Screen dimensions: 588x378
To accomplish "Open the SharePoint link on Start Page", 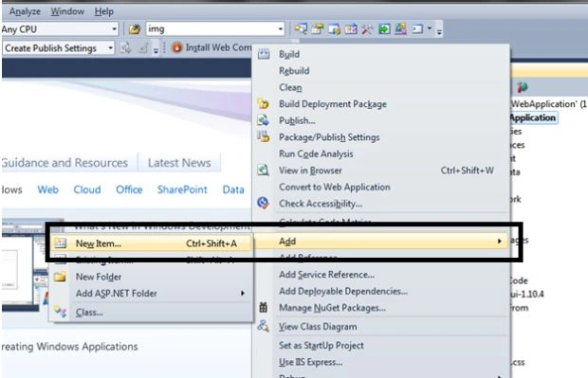I will tap(182, 189).
